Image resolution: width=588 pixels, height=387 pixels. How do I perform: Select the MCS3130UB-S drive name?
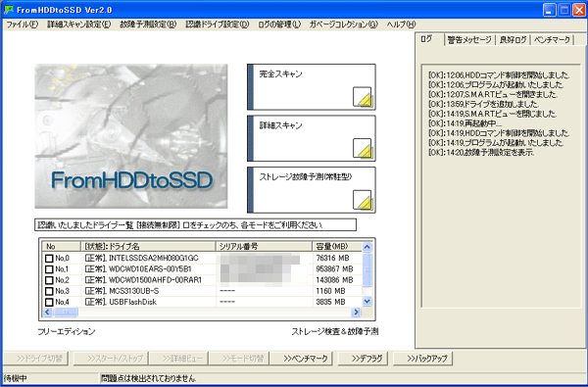click(x=134, y=291)
